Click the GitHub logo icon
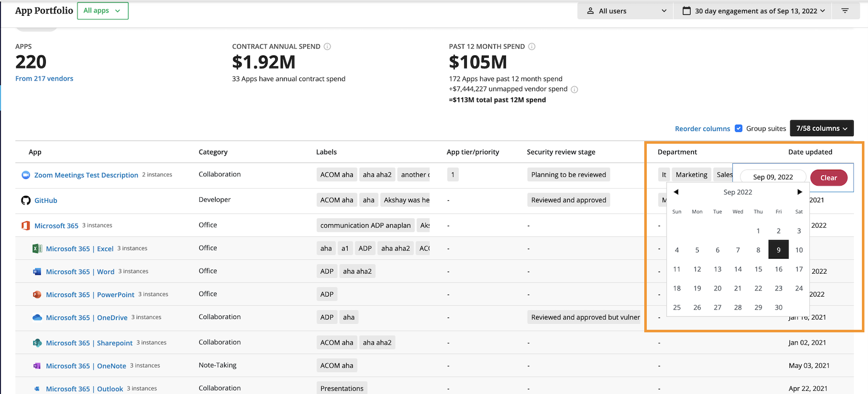Screen dimensions: 868x394 click(x=25, y=200)
